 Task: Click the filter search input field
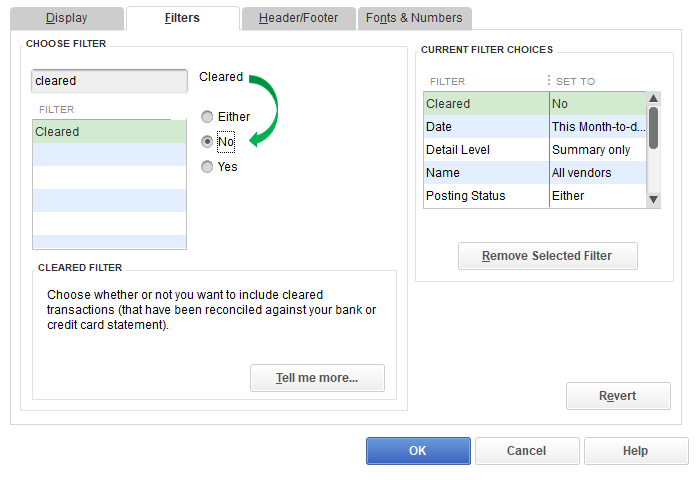coord(109,81)
